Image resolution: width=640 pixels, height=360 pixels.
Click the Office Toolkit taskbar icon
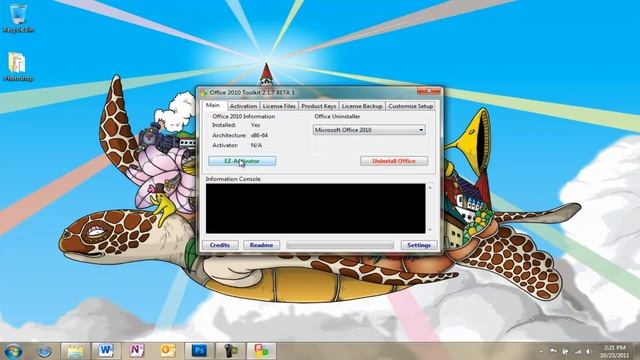tap(261, 351)
